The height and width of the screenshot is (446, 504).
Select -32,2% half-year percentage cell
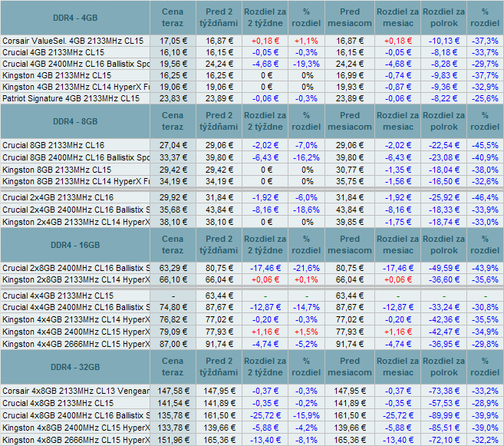click(x=485, y=440)
